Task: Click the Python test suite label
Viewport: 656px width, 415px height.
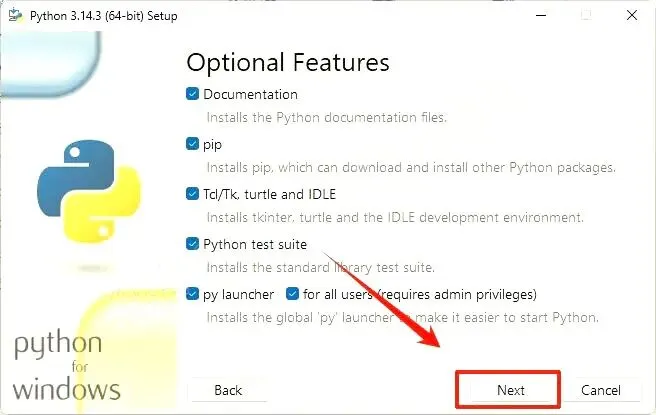Action: coord(255,243)
